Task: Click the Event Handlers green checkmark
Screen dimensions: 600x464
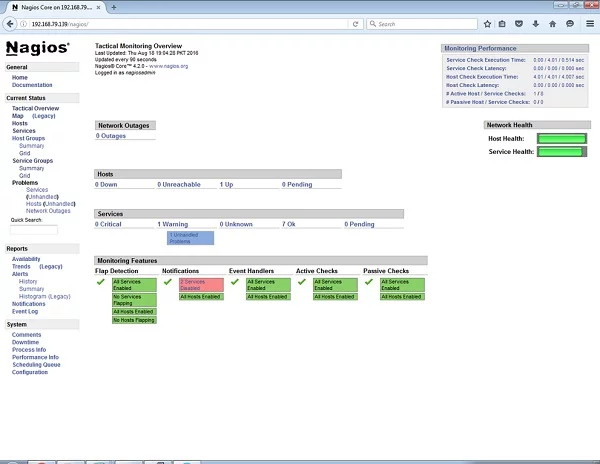Action: coord(235,282)
